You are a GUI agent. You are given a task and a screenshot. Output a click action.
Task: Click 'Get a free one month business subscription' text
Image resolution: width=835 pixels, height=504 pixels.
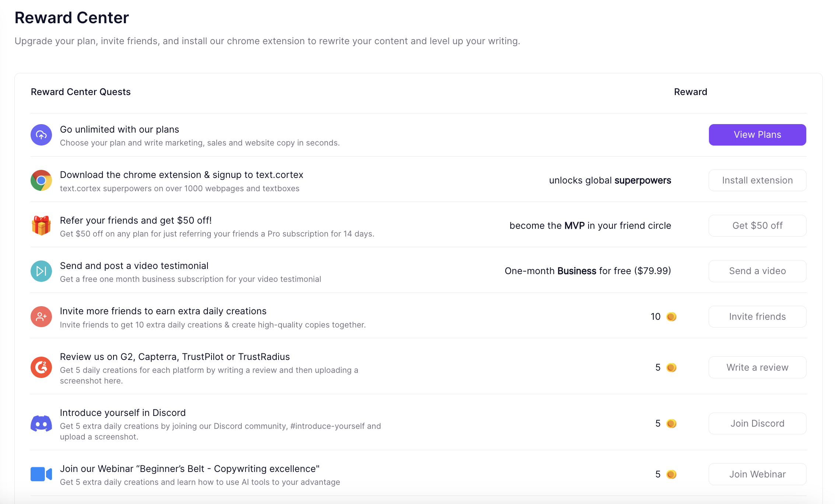click(x=191, y=279)
